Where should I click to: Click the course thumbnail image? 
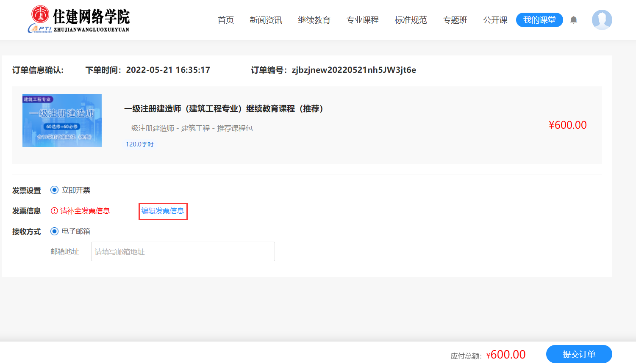click(x=62, y=120)
